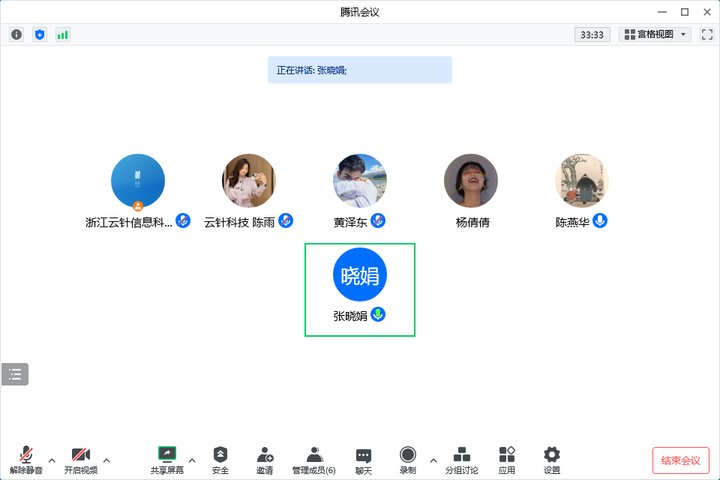Start 共享屏幕 screen sharing
The image size is (720, 480).
tap(167, 460)
